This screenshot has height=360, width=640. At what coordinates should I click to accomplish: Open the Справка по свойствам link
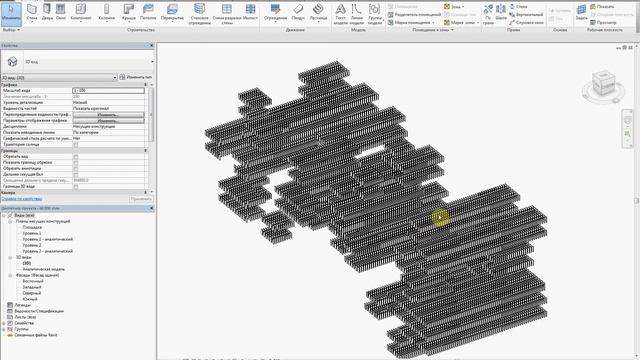(x=22, y=199)
